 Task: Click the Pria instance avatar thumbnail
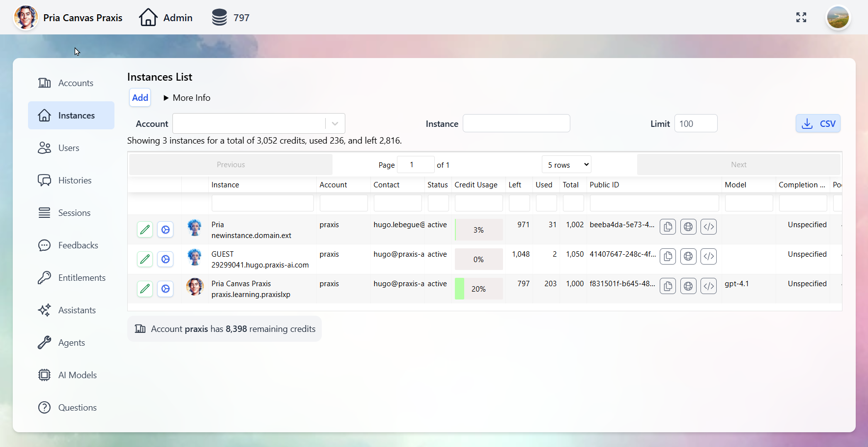pos(195,228)
